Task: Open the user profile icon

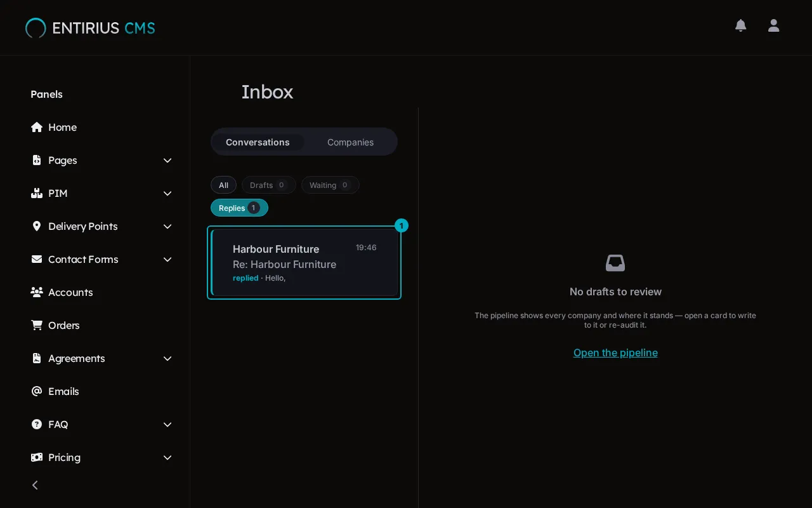Action: [773, 25]
